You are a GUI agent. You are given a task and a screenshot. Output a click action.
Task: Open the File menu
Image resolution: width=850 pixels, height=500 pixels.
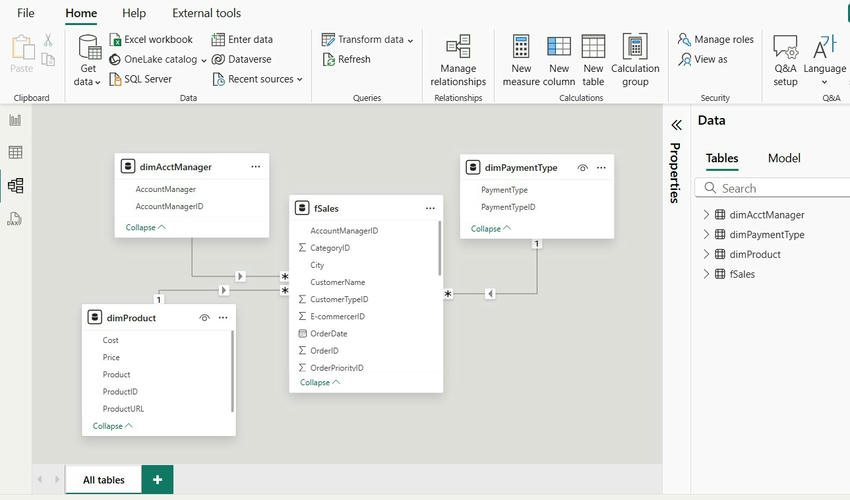click(25, 13)
